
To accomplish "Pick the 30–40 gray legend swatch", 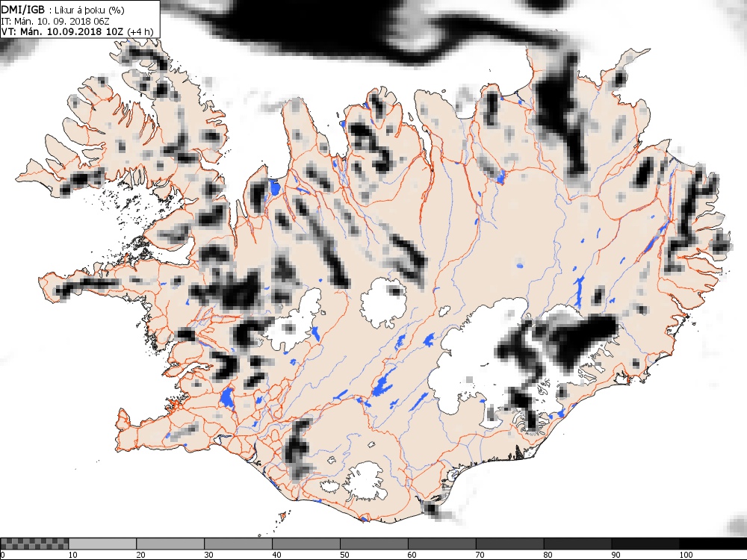I will [238, 544].
